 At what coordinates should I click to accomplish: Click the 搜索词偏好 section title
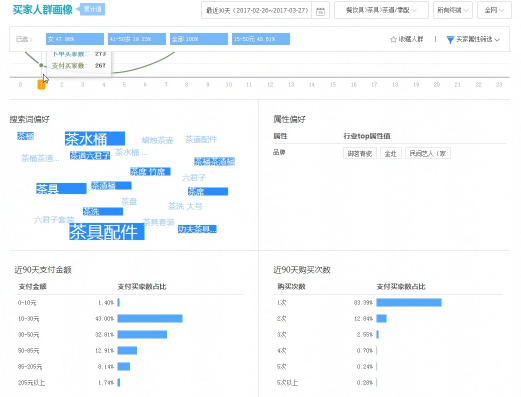[x=29, y=119]
